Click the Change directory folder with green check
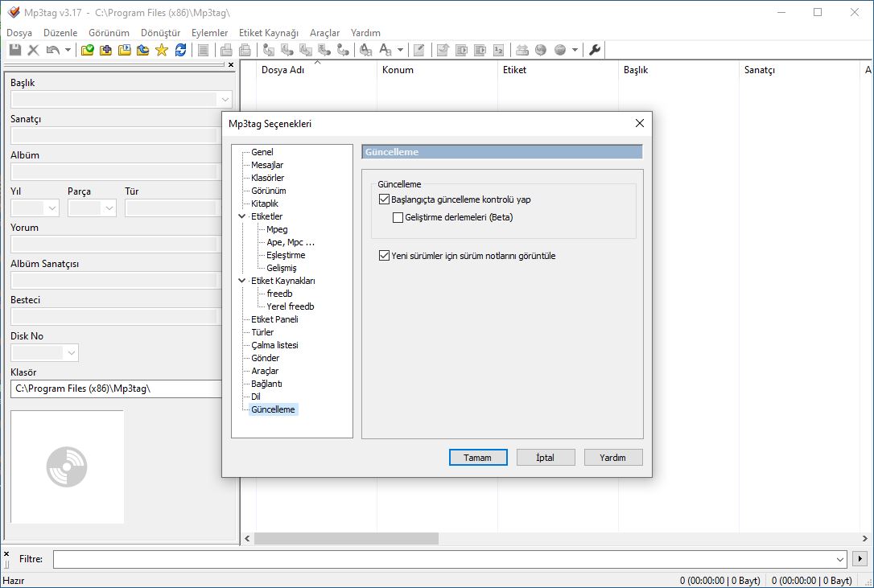This screenshot has height=588, width=874. [x=87, y=50]
